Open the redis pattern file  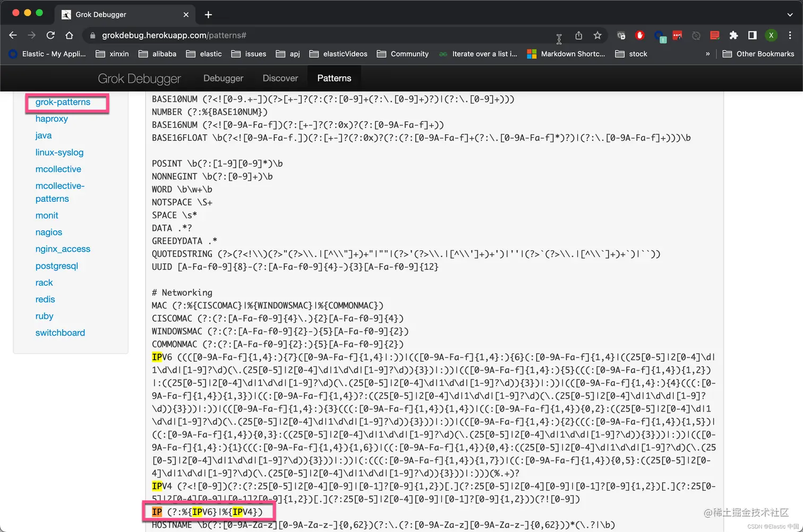pyautogui.click(x=45, y=299)
